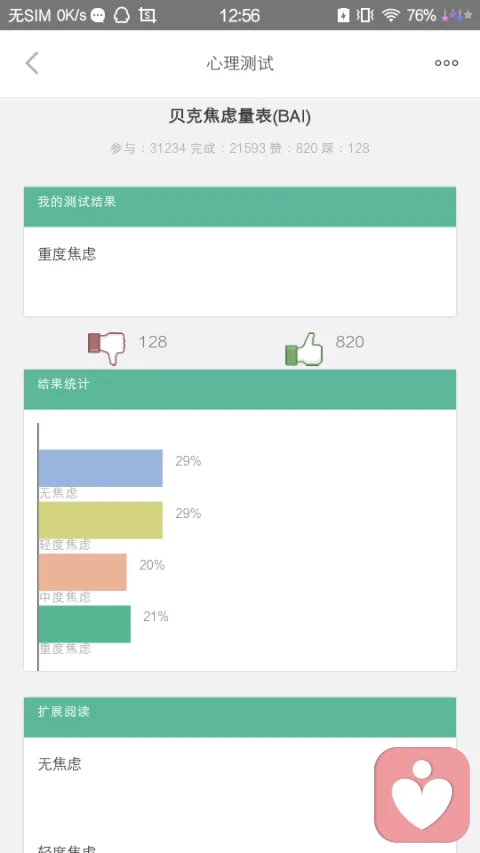Open the three-dot more options menu
480x853 pixels.
tap(446, 63)
